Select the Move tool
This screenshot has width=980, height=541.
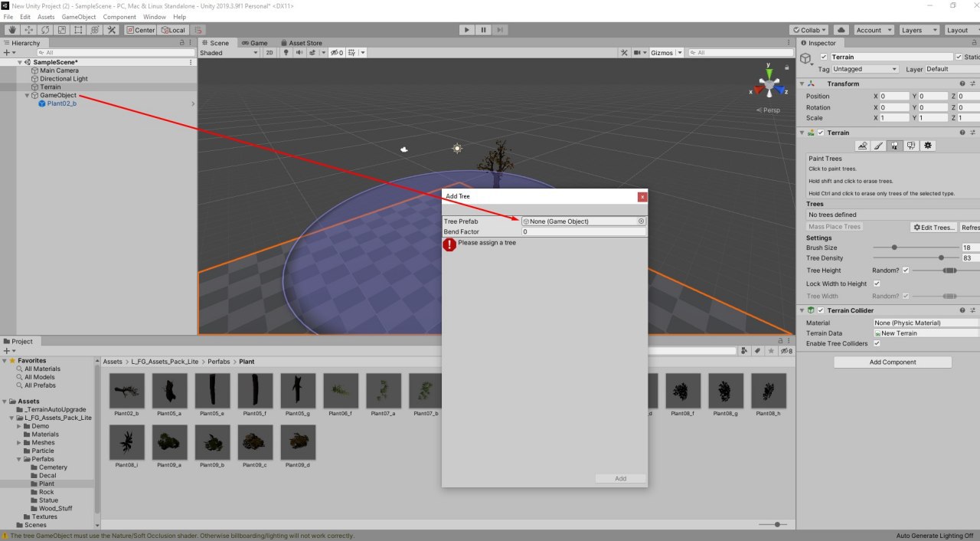[29, 30]
